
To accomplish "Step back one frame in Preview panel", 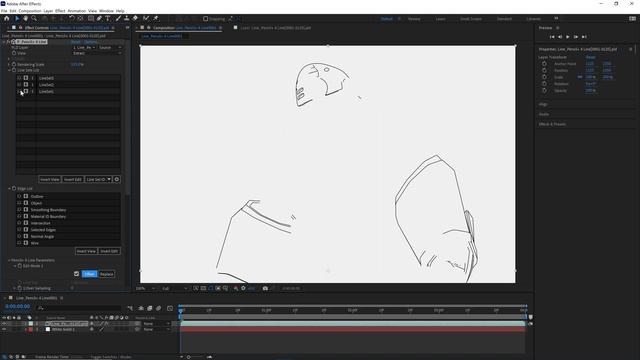I will click(x=560, y=37).
